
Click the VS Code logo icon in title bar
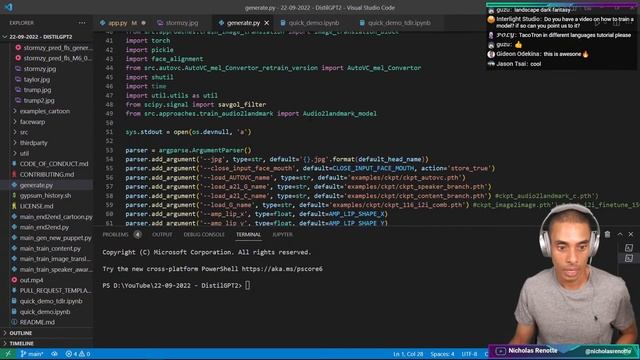coord(9,7)
